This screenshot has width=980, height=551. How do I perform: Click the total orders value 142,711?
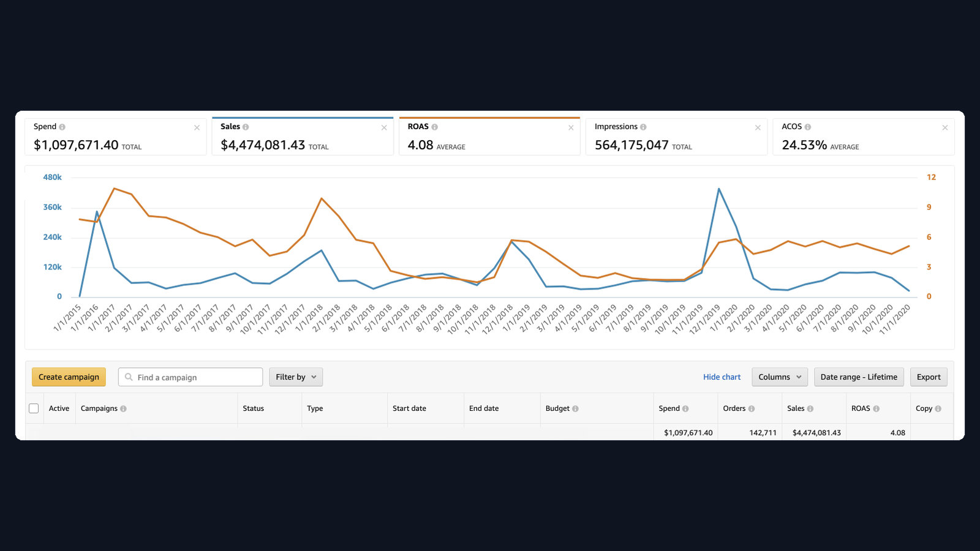[763, 433]
